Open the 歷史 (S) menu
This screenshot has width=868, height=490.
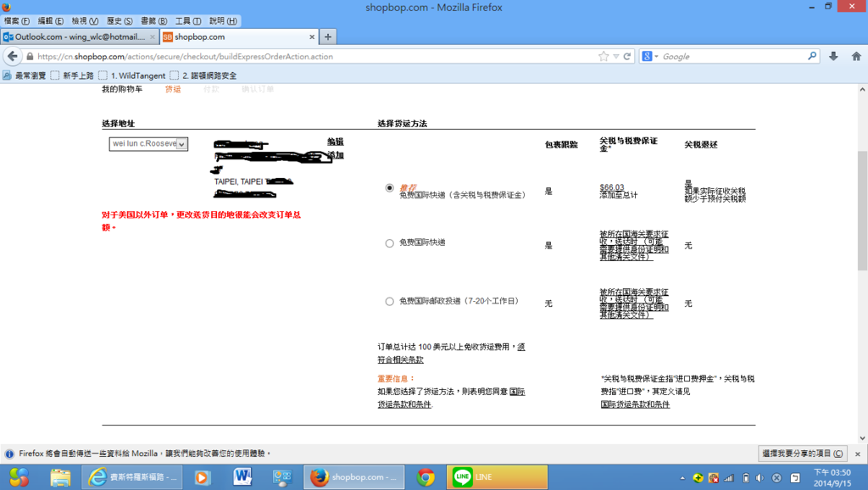(x=120, y=21)
